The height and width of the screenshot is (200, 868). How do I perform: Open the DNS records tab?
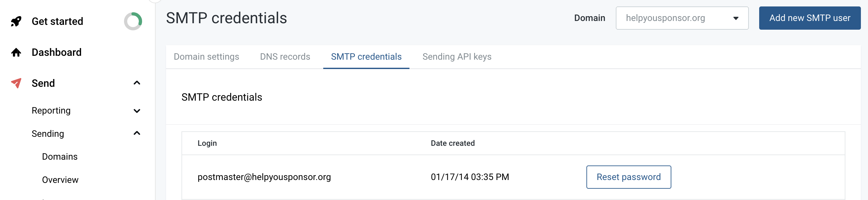pyautogui.click(x=285, y=56)
